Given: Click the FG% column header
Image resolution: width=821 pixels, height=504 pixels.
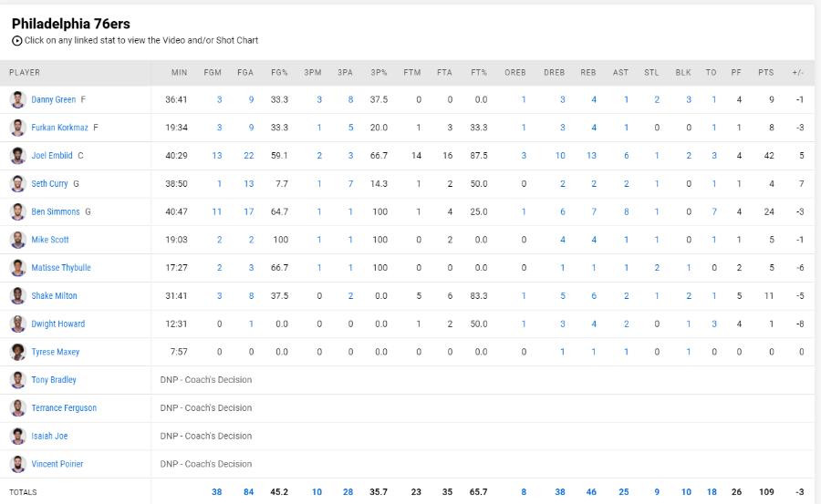Looking at the screenshot, I should coord(280,73).
